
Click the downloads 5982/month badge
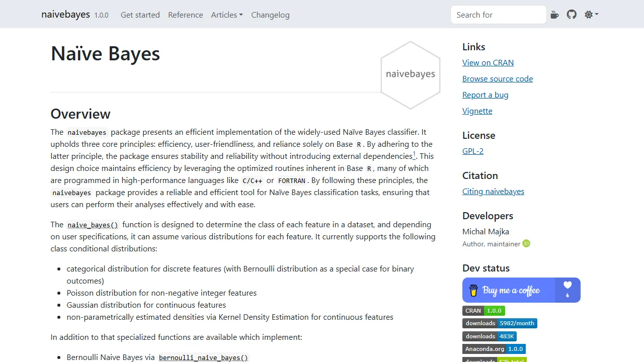click(500, 323)
